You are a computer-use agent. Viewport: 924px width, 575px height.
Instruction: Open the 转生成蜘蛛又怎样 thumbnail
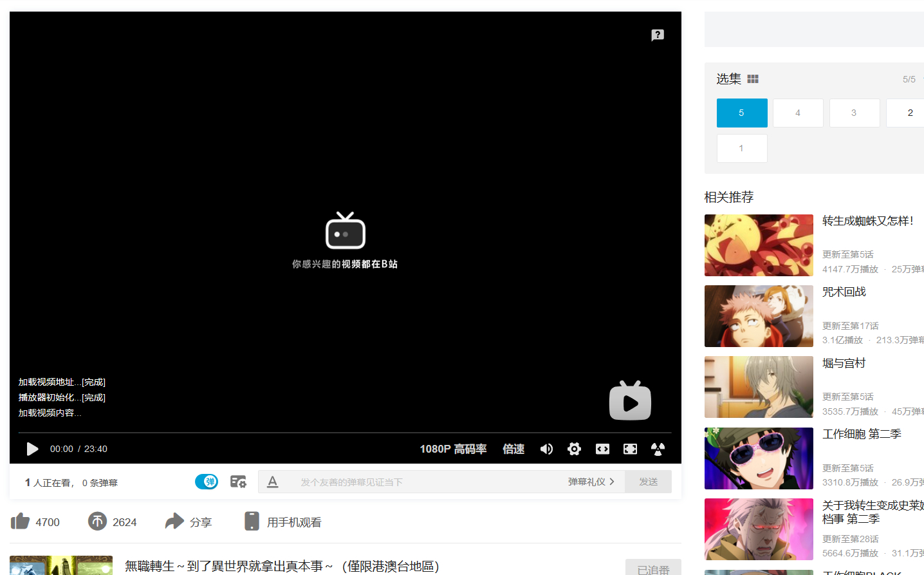pyautogui.click(x=759, y=245)
